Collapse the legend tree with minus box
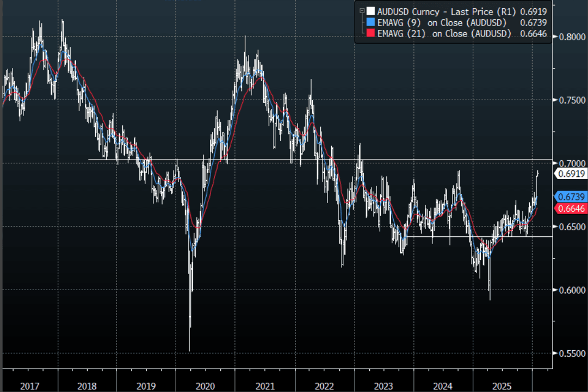 click(361, 11)
